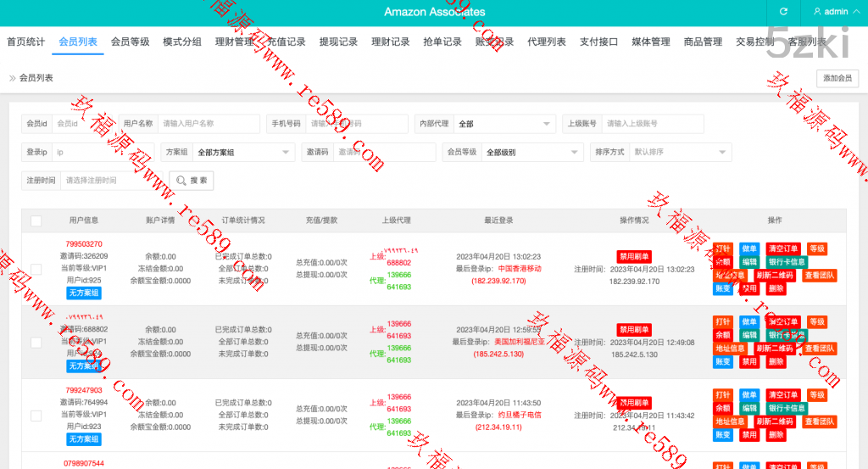
Task: Go to the 支付接口 menu item
Action: click(598, 42)
